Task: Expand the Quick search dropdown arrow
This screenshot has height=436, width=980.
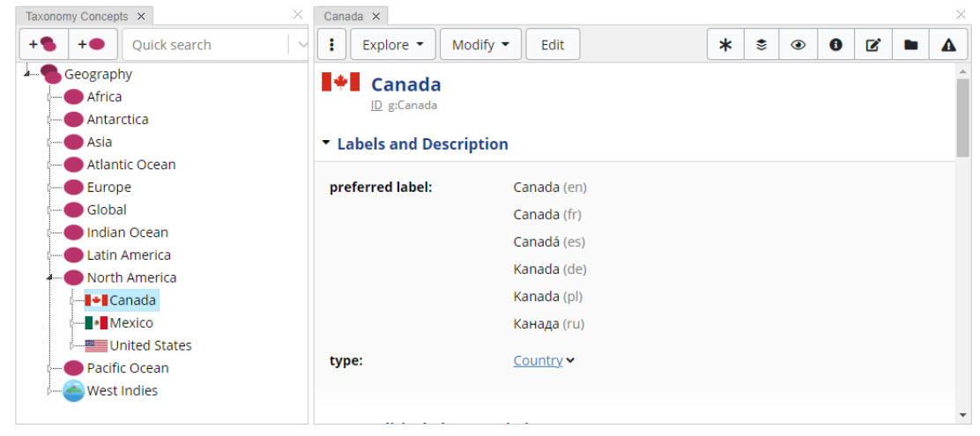Action: click(x=302, y=45)
